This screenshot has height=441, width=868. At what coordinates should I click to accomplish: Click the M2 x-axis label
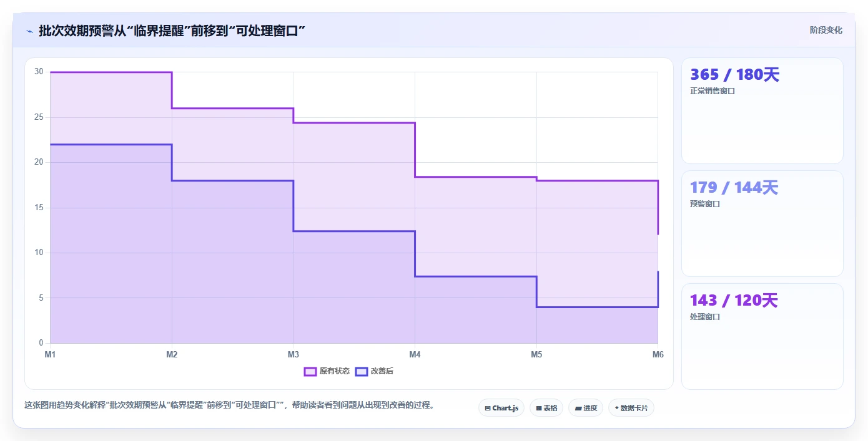point(172,355)
